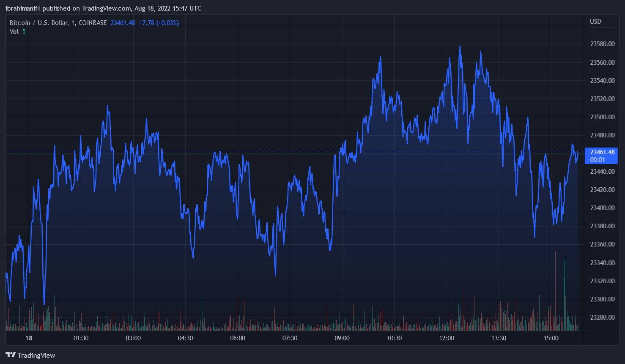Select the Vol indicator label
The height and width of the screenshot is (364, 625).
pyautogui.click(x=14, y=32)
